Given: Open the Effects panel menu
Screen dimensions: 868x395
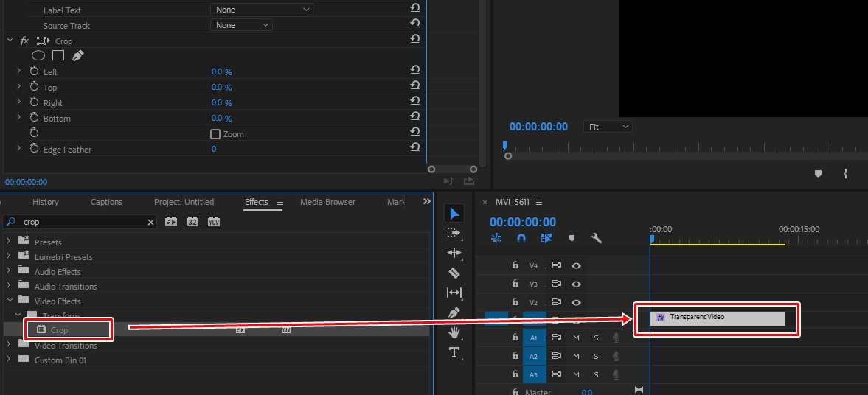Looking at the screenshot, I should [280, 203].
